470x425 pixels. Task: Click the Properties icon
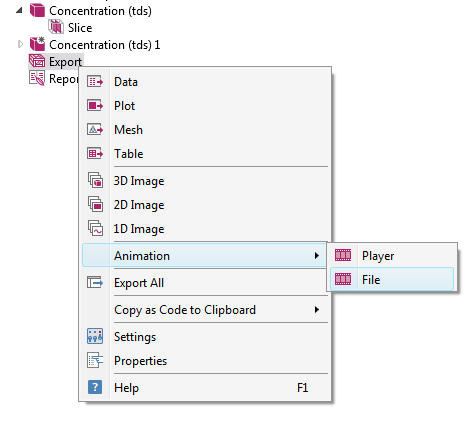tap(95, 360)
